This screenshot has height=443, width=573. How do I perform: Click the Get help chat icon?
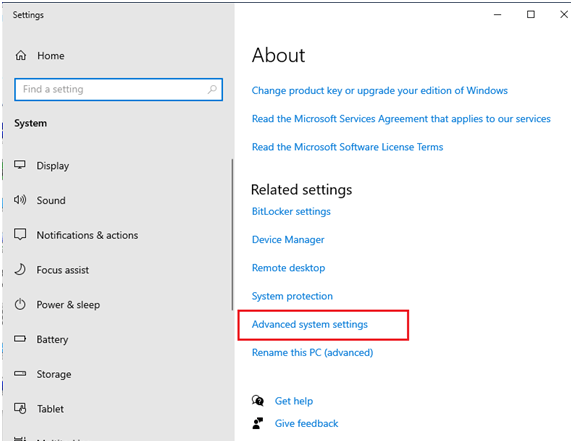(258, 401)
